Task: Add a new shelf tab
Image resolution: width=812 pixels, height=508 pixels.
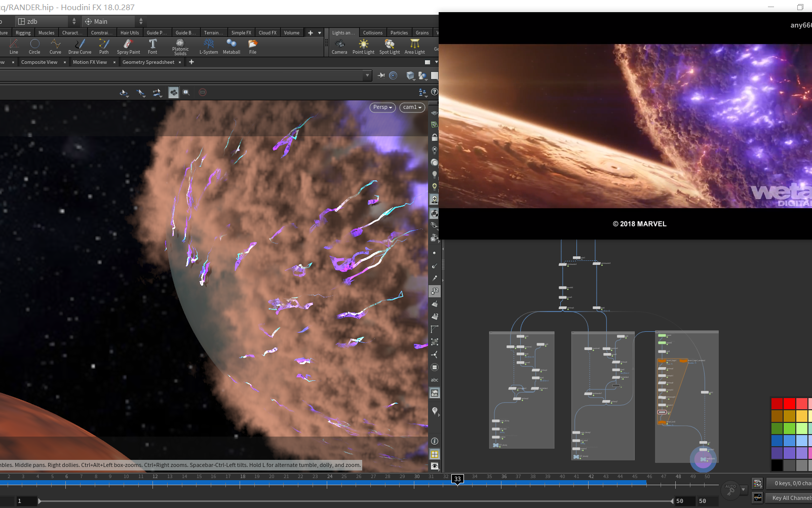Action: click(311, 33)
